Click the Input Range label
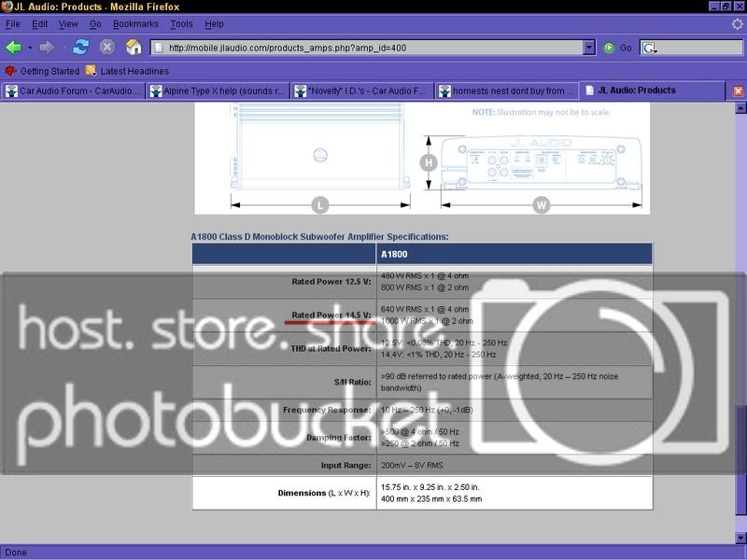Viewport: 747px width, 560px height. (x=345, y=465)
